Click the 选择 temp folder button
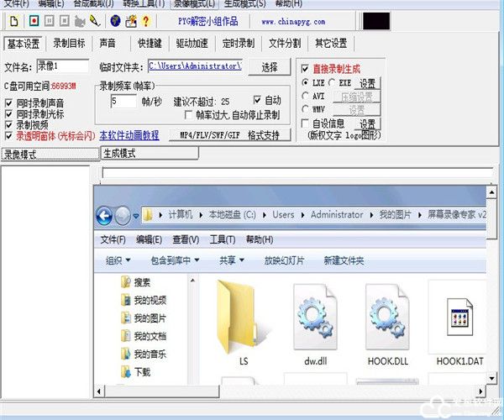504x420 pixels. click(269, 66)
